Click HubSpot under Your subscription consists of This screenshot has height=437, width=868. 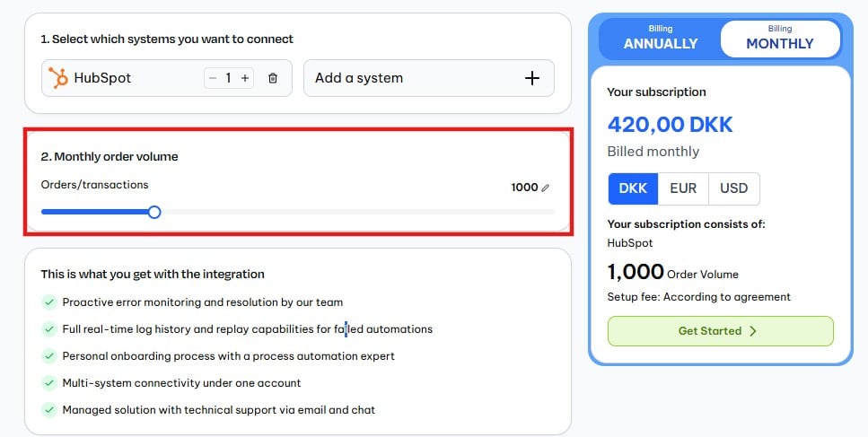point(630,243)
